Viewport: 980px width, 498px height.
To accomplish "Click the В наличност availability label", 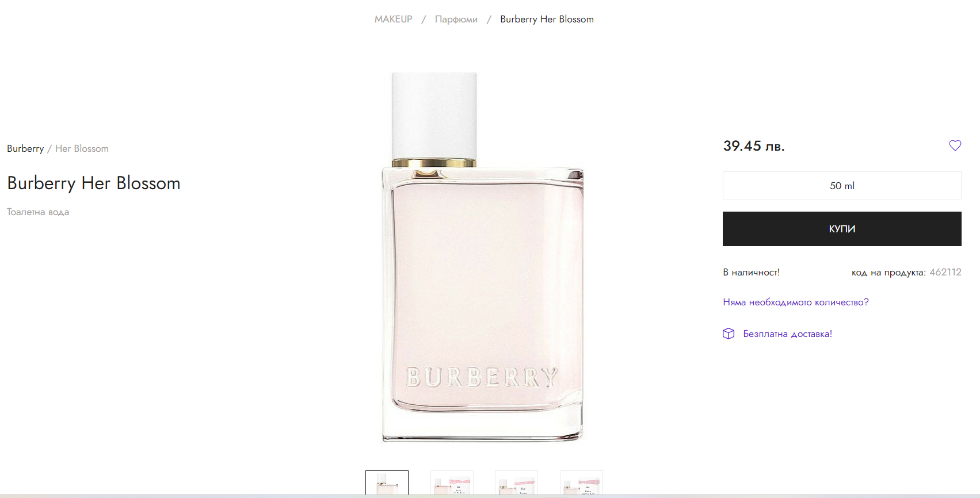I will tap(752, 272).
